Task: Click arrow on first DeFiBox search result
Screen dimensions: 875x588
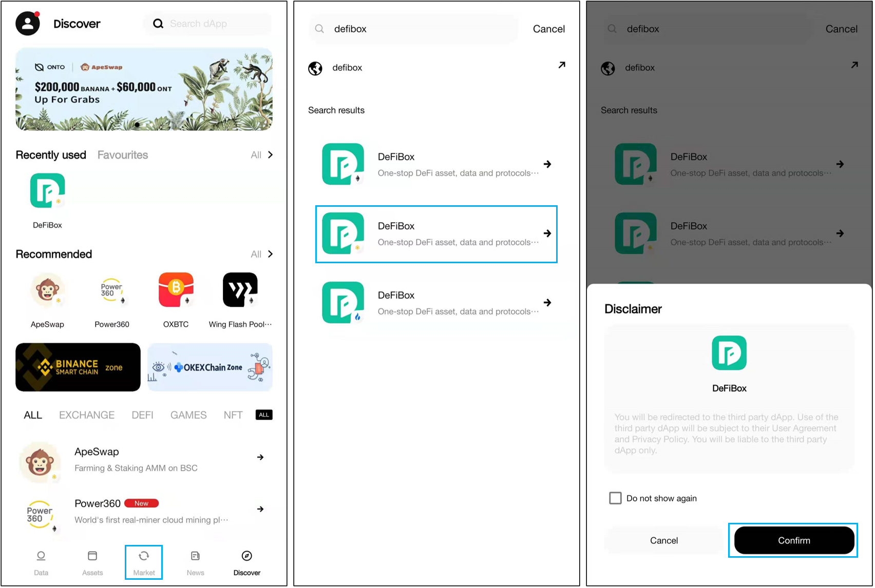Action: pos(547,164)
